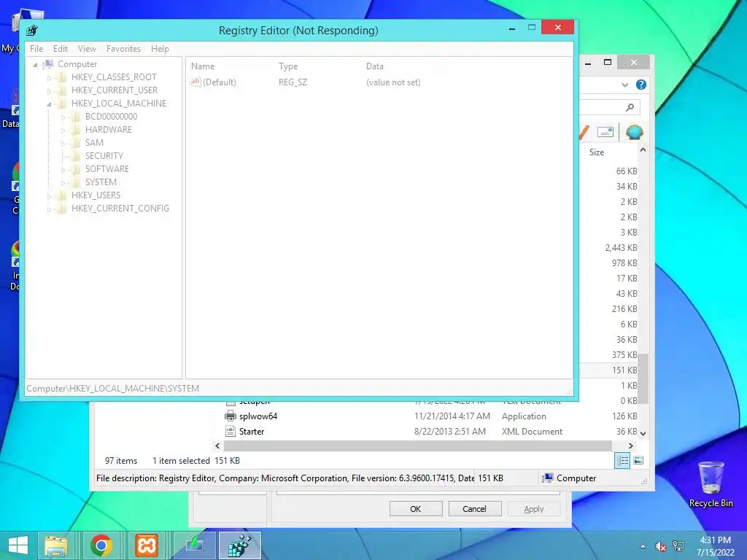Click the Starter XML document icon

[x=231, y=432]
